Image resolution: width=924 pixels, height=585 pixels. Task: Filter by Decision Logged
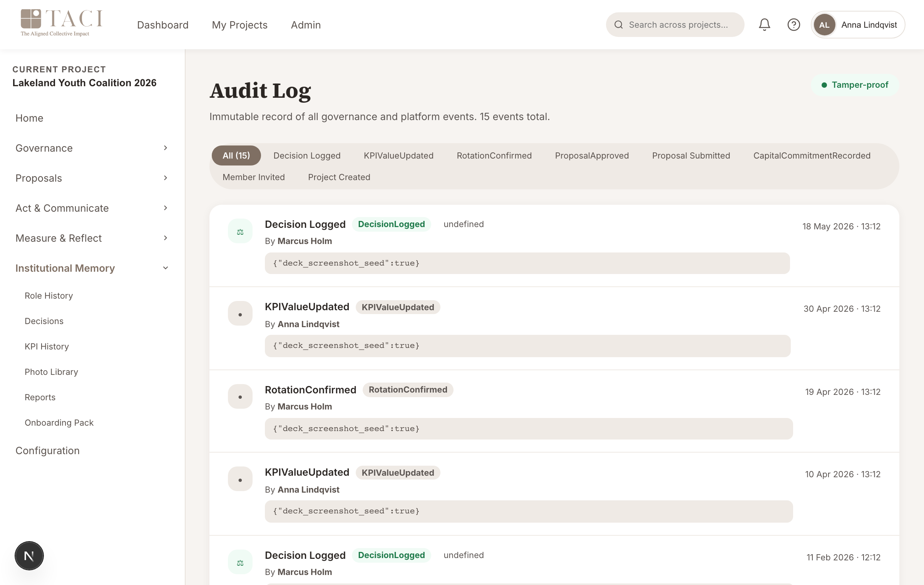point(307,155)
